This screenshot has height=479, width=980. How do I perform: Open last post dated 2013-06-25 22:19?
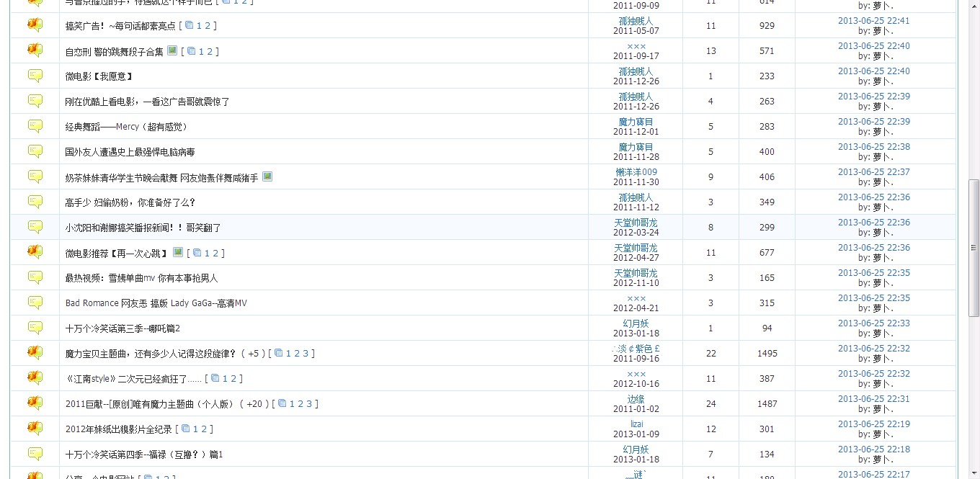[x=873, y=424]
